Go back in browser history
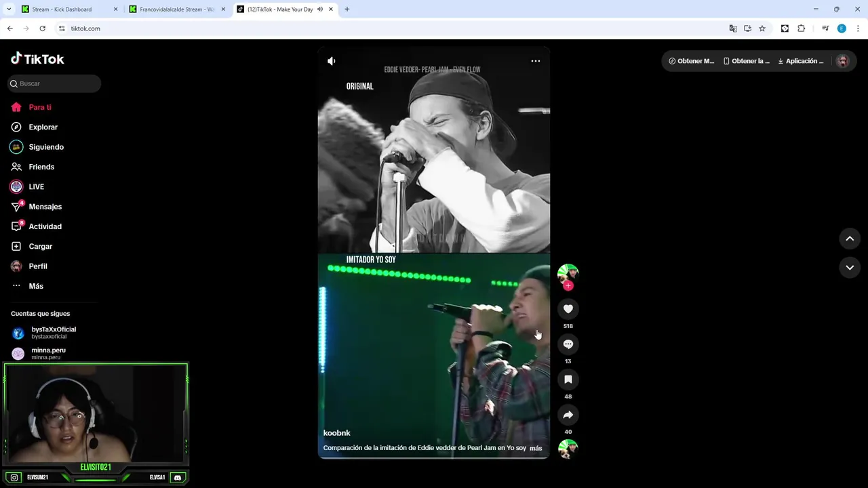 (x=9, y=28)
